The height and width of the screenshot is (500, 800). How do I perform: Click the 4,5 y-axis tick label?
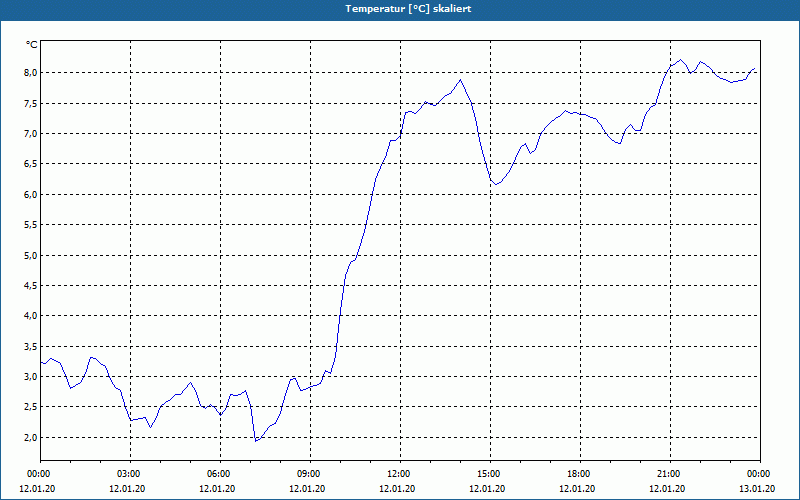pos(31,285)
